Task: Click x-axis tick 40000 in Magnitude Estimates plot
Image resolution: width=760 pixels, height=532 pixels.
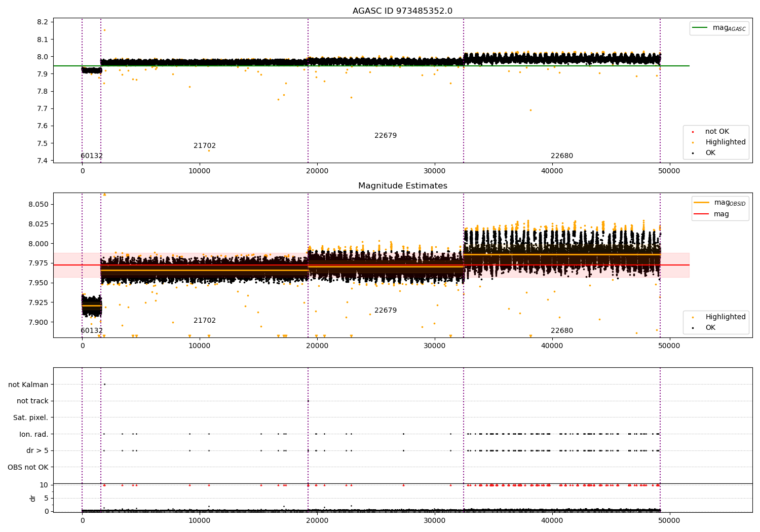Action: point(552,346)
